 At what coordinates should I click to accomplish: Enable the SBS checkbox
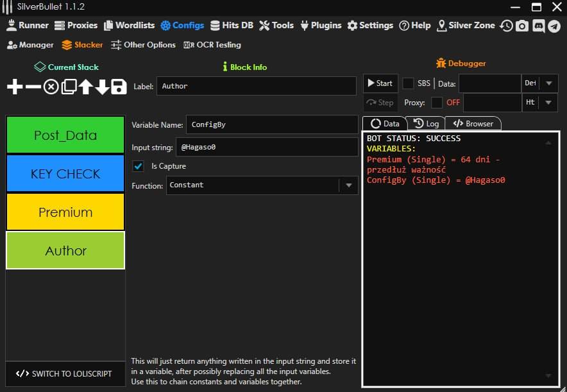pos(408,83)
